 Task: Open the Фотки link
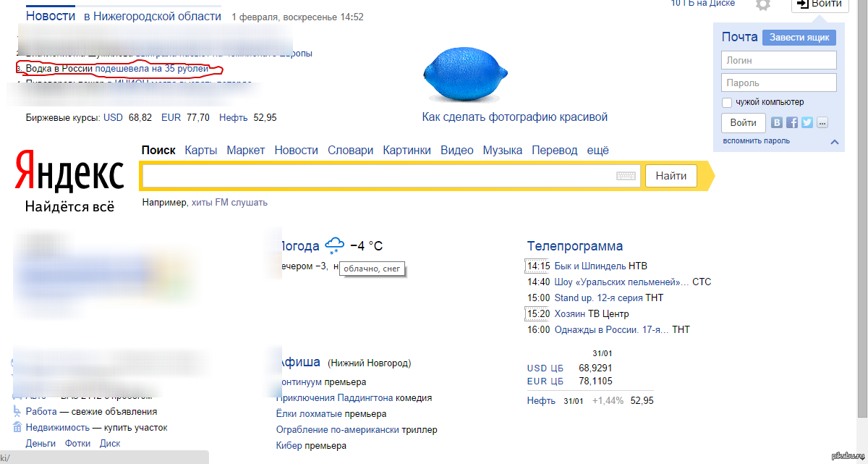click(77, 444)
